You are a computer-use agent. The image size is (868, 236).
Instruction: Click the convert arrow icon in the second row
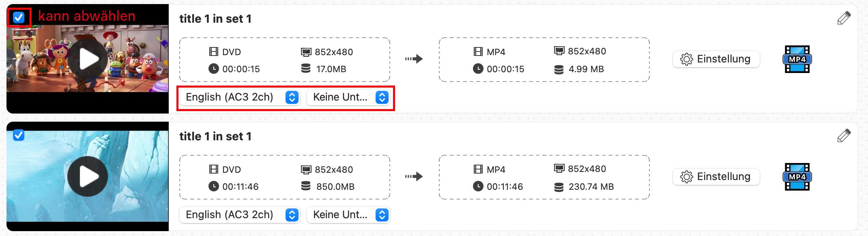(x=414, y=177)
